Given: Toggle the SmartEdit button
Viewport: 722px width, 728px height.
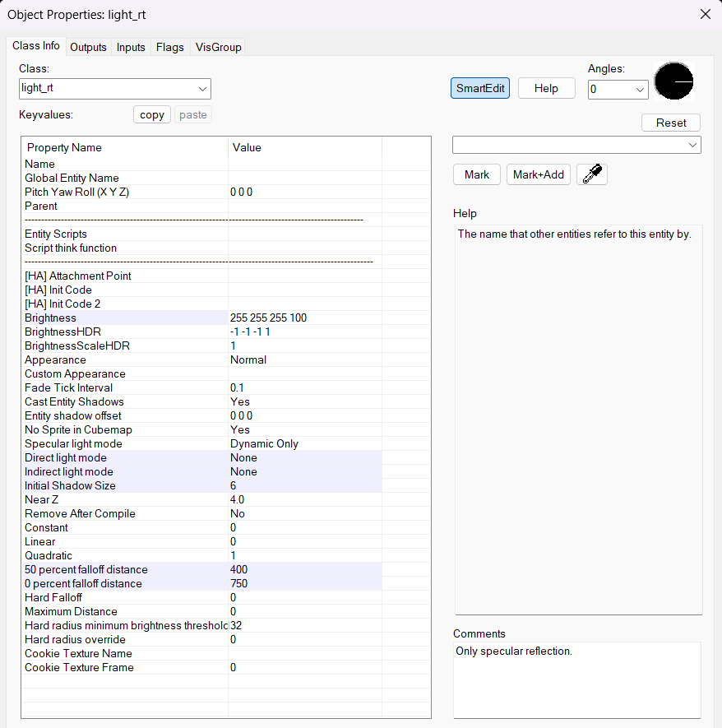Looking at the screenshot, I should click(480, 89).
